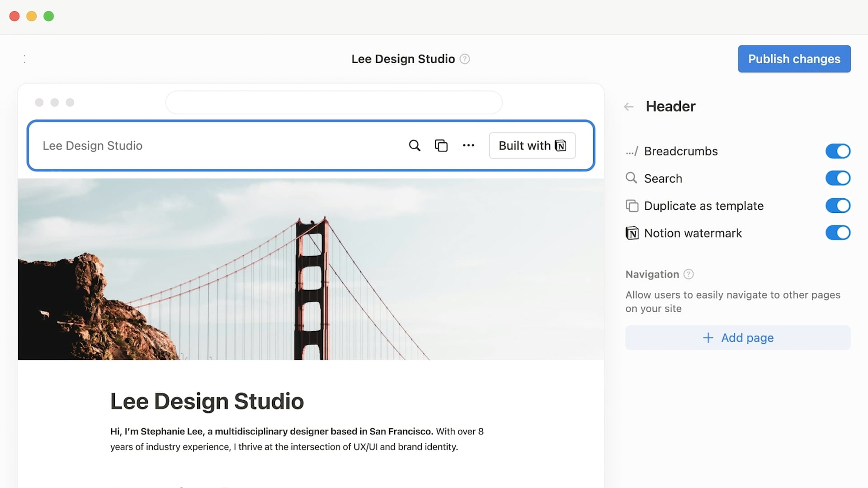Click the Lee Design Studio page heading
Image resolution: width=868 pixels, height=488 pixels.
[207, 401]
